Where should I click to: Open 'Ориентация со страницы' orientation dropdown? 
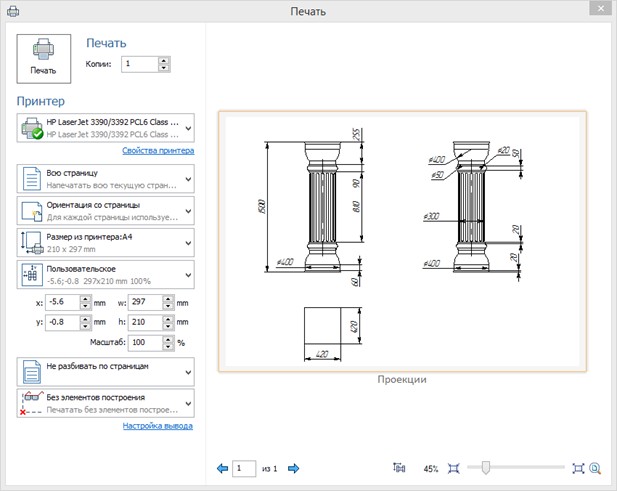(188, 210)
